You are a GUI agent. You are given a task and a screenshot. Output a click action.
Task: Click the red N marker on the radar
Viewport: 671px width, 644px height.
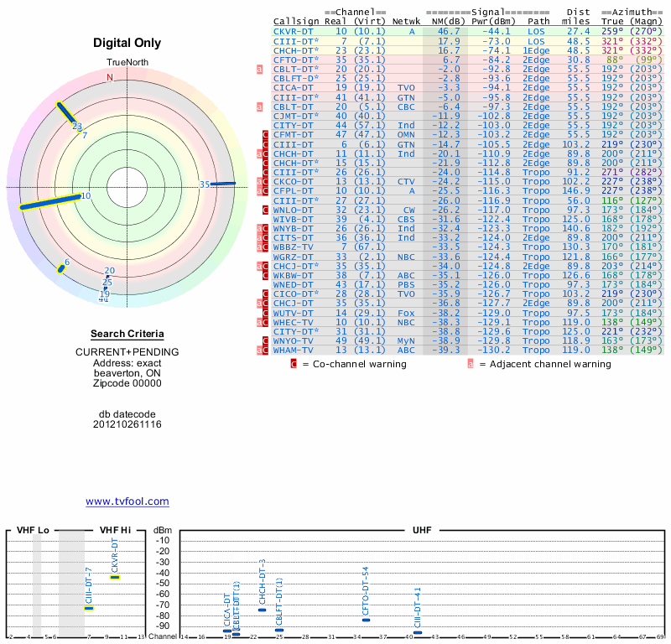[109, 78]
